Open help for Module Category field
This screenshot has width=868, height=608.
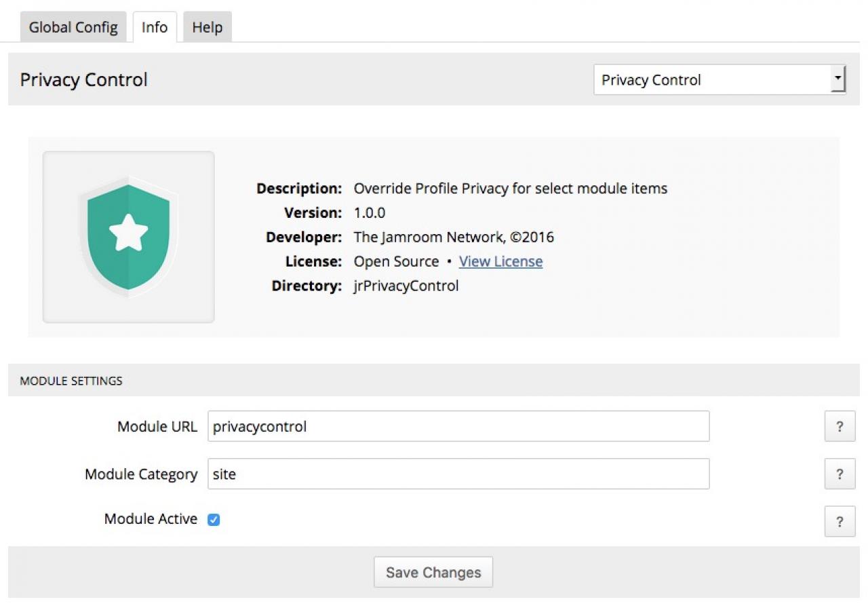840,474
